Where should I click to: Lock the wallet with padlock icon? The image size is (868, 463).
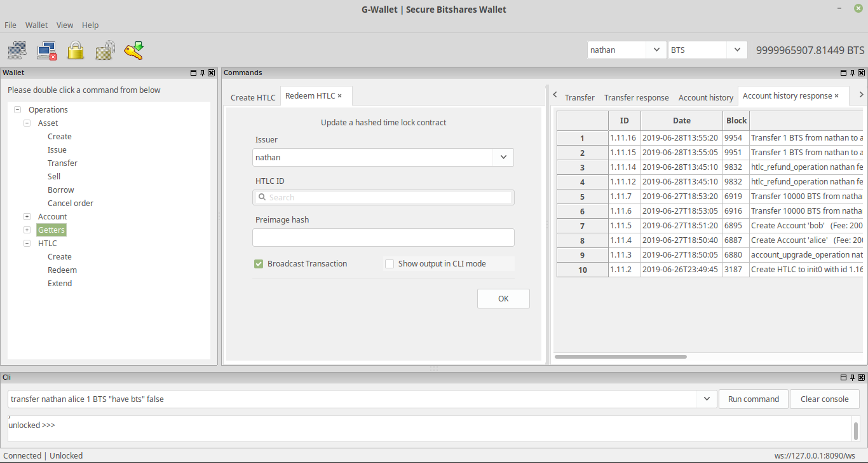click(76, 50)
